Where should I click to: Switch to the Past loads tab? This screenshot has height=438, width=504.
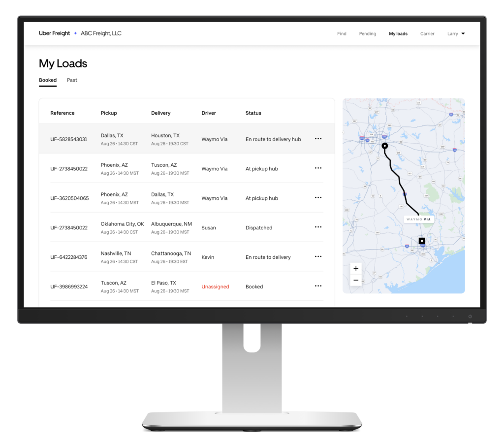tap(72, 80)
